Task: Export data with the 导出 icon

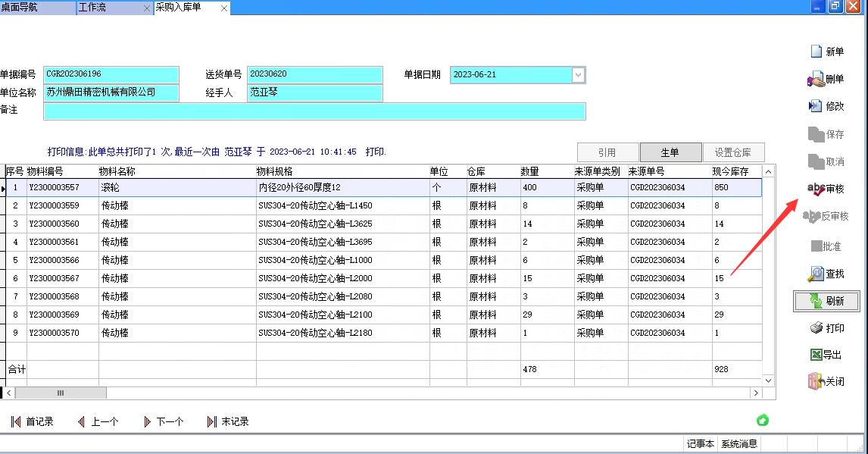Action: [x=816, y=355]
